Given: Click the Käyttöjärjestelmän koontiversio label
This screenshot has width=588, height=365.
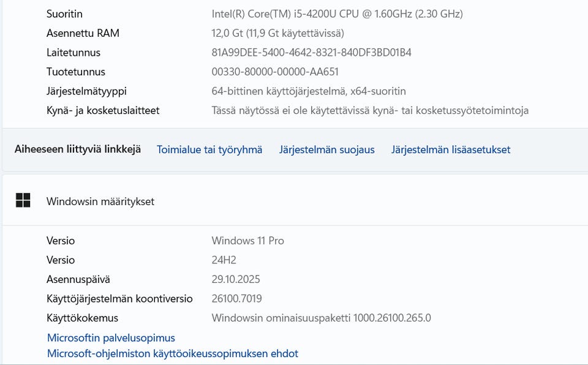Looking at the screenshot, I should pos(119,299).
